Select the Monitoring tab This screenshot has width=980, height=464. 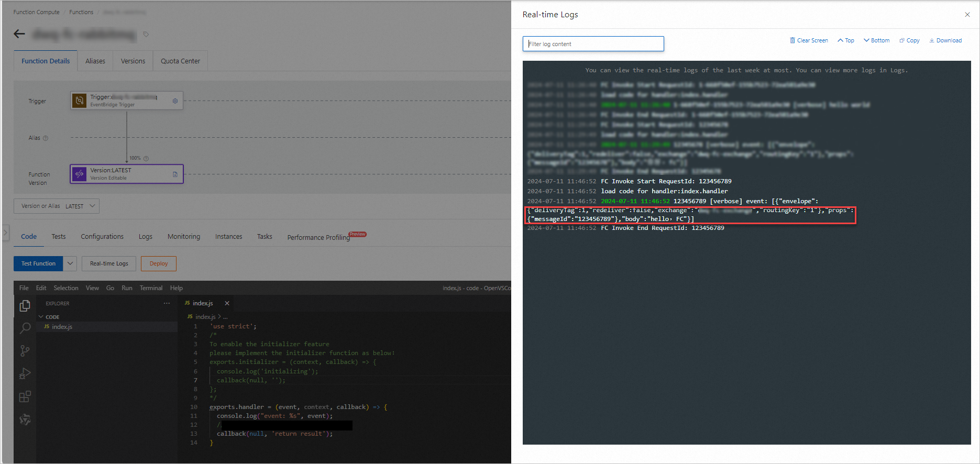coord(184,237)
